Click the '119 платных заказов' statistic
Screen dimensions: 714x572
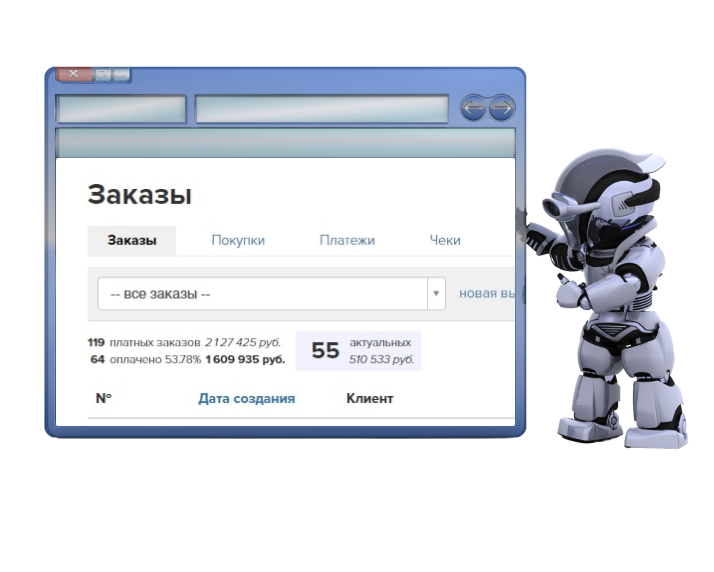(x=144, y=342)
